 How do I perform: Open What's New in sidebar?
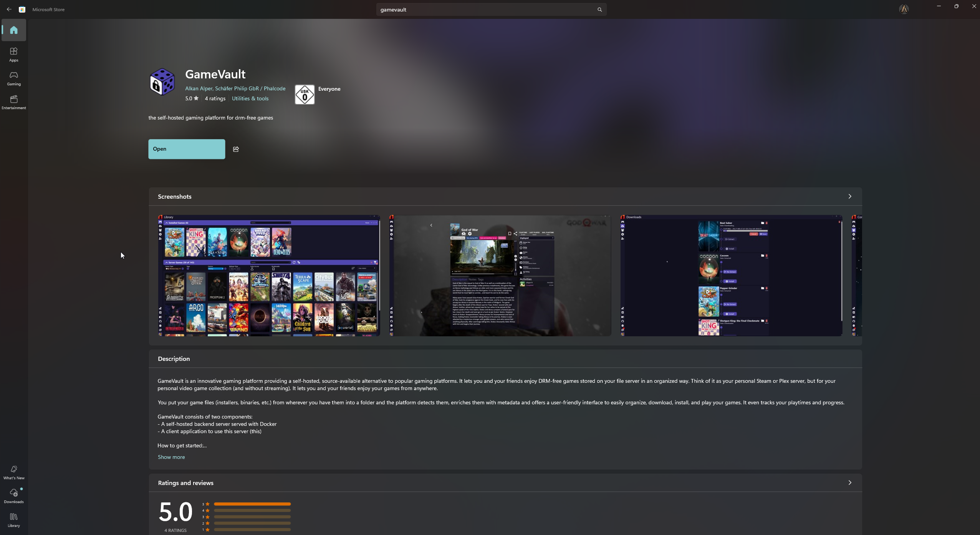point(14,472)
